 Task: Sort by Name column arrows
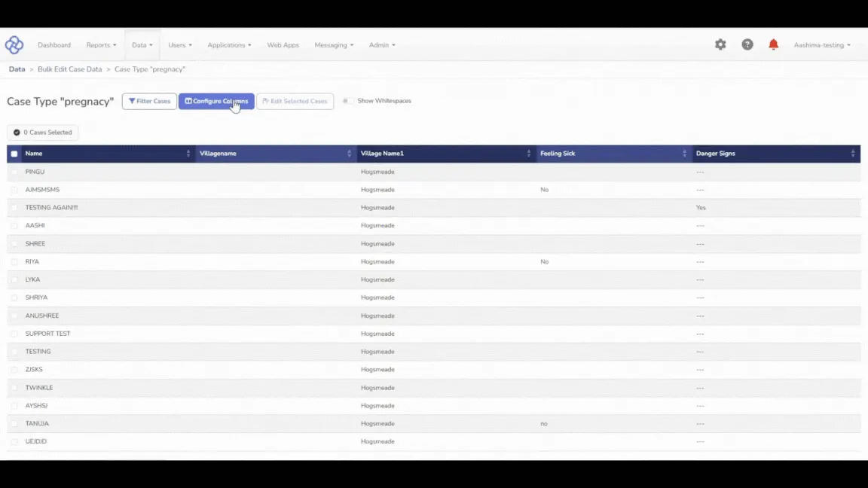tap(188, 154)
